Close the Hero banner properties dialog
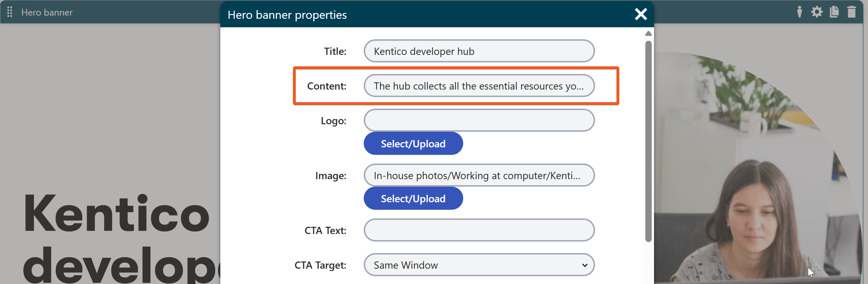868x284 pixels. [x=640, y=14]
